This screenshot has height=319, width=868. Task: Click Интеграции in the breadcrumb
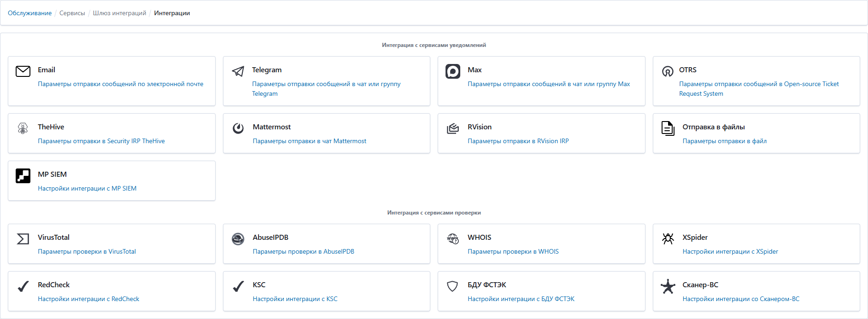tap(172, 13)
